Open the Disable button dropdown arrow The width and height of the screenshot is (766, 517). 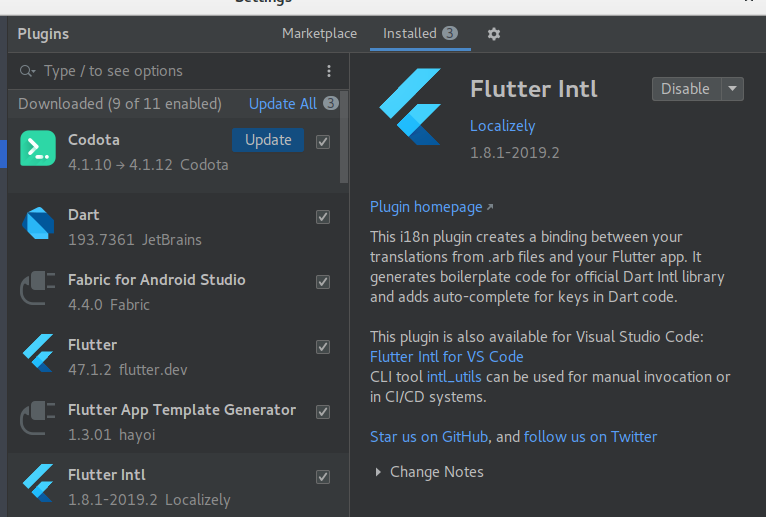tap(733, 89)
